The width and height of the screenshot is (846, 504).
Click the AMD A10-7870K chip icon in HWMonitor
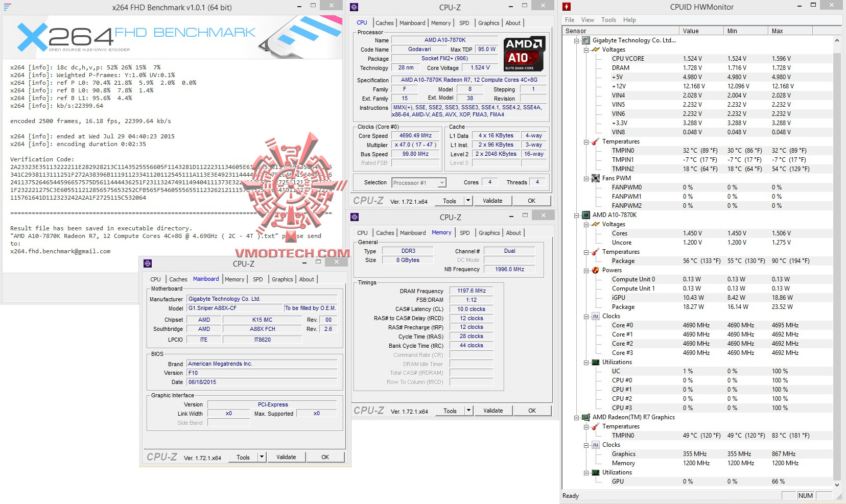pos(586,215)
